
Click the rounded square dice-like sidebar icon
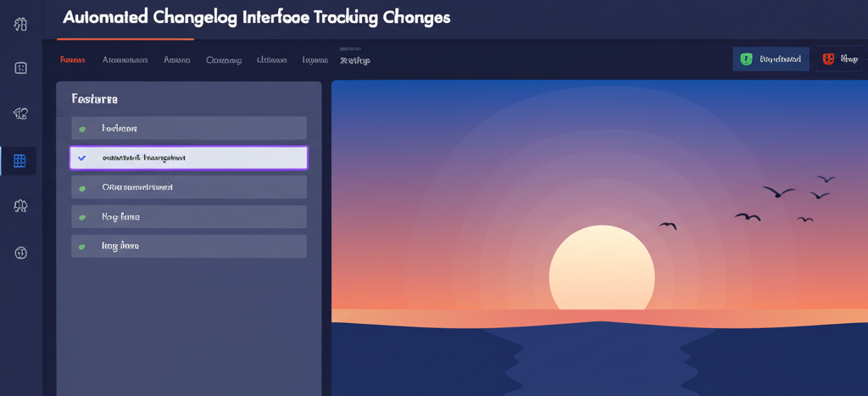20,68
